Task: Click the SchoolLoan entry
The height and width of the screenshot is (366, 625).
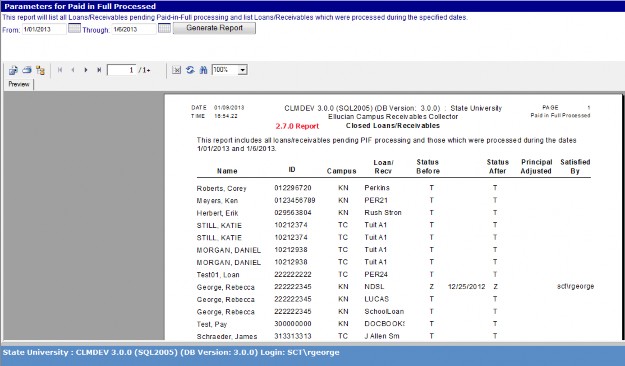Action: [384, 311]
